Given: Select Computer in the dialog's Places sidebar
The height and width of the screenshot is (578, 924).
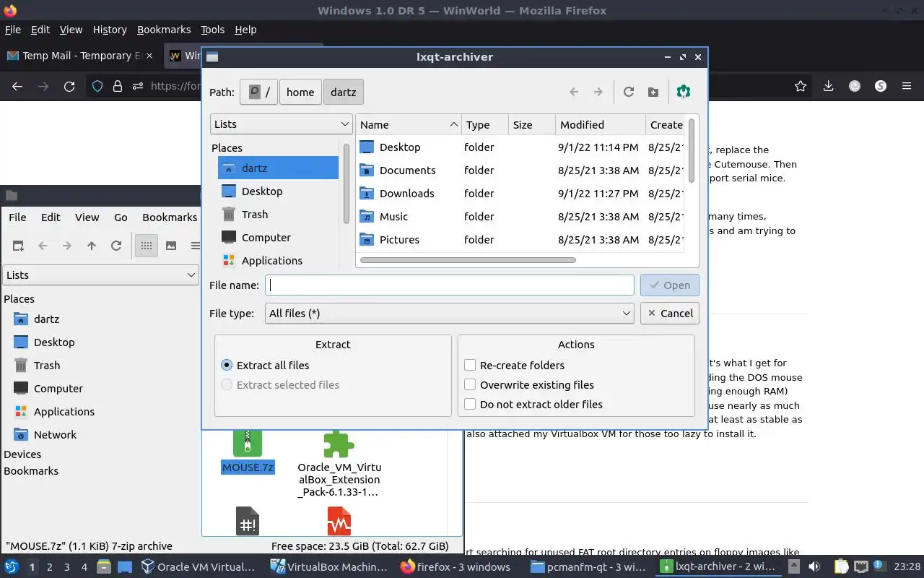Looking at the screenshot, I should point(278,237).
